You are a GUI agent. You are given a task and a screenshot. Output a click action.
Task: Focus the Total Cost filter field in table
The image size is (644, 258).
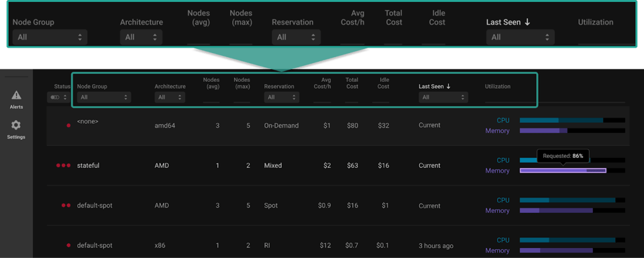[x=352, y=97]
